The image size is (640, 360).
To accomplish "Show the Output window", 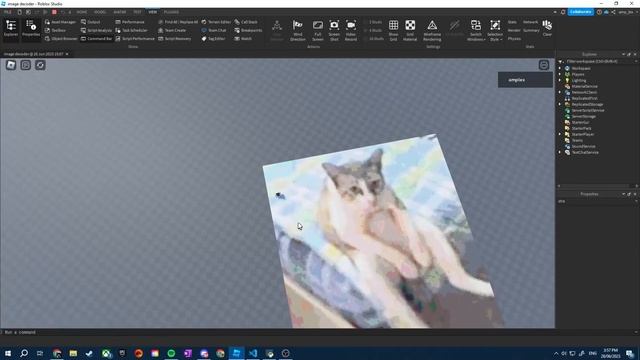I will pyautogui.click(x=91, y=22).
